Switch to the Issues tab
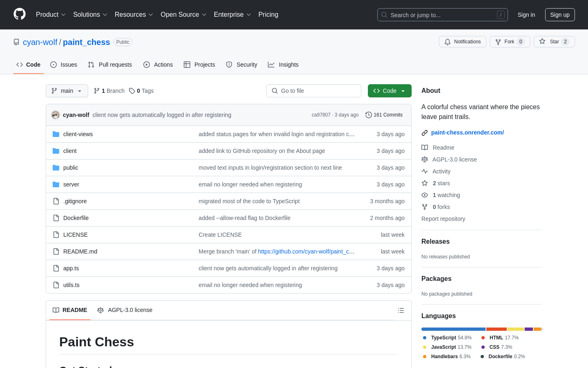Viewport: 588px width, 368px height. (64, 65)
